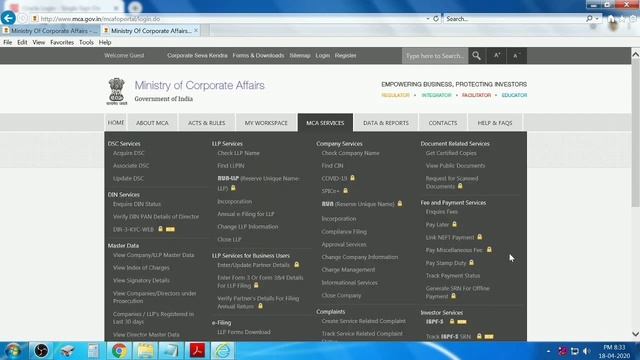Click the Register link in top bar
This screenshot has height=360, width=640.
(345, 56)
